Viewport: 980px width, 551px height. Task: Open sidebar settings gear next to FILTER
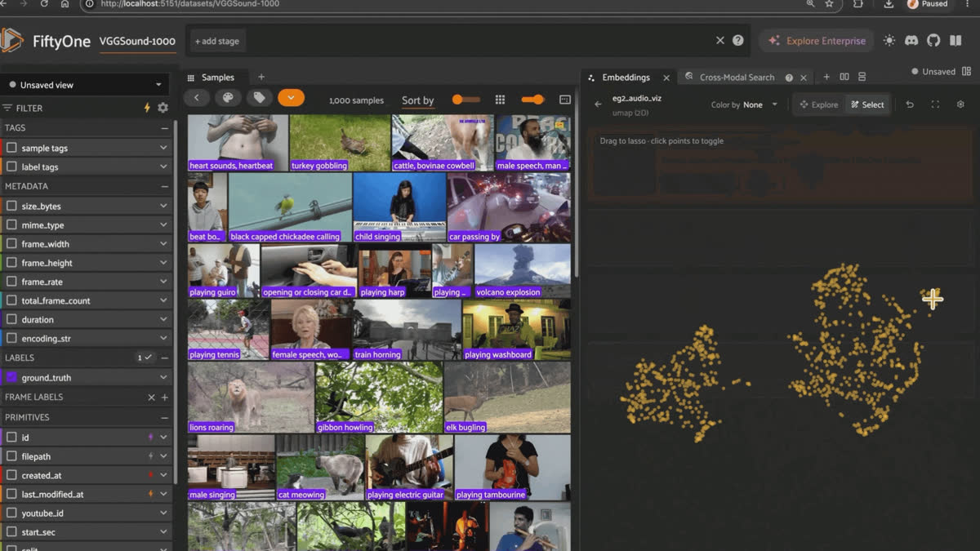tap(163, 108)
